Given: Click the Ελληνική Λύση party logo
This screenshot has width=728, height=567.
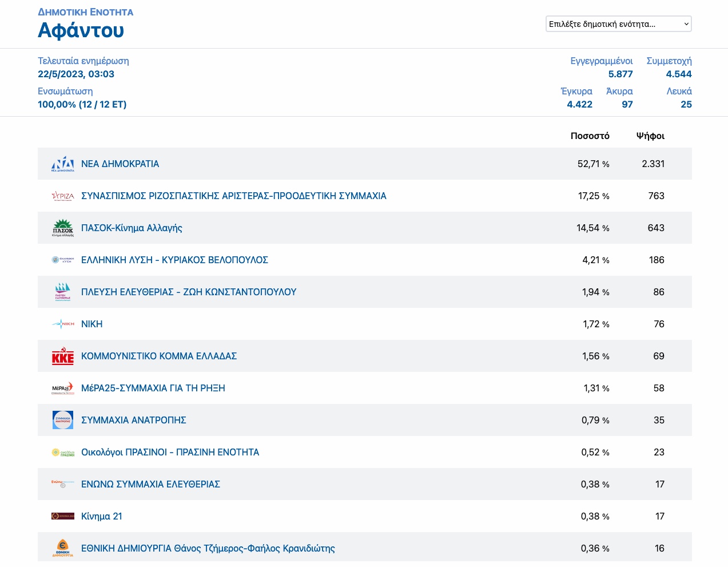Looking at the screenshot, I should tap(63, 260).
